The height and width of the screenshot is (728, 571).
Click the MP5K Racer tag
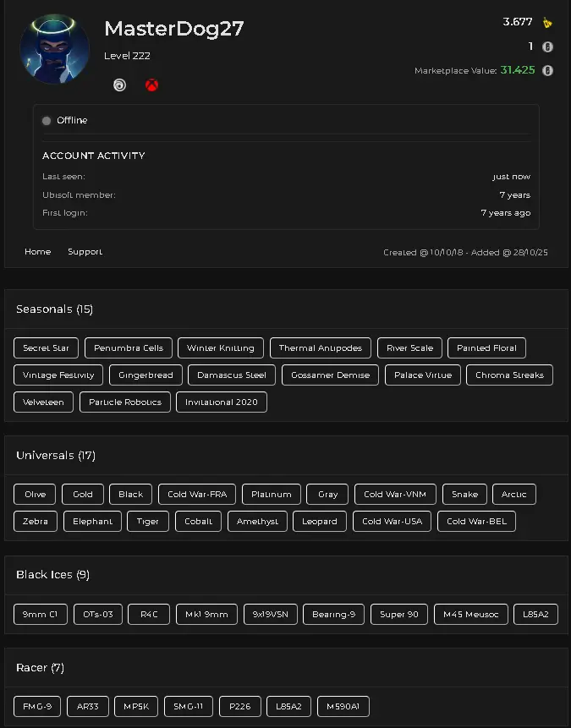[x=136, y=706]
